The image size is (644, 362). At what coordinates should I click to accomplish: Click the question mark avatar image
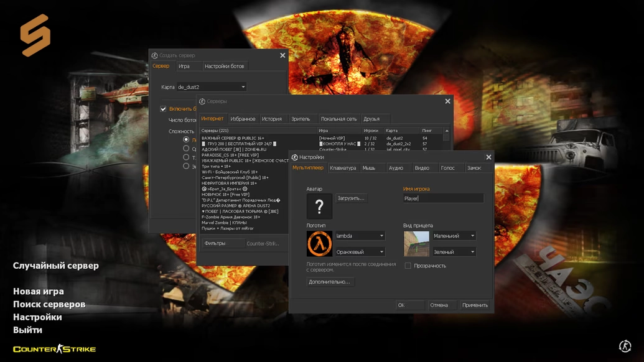click(319, 206)
